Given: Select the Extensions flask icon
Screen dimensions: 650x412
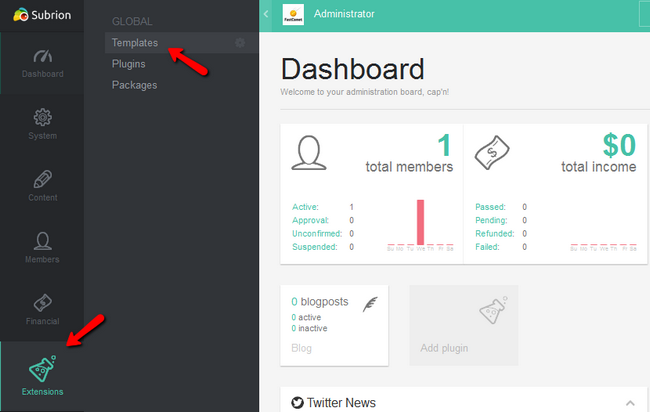Looking at the screenshot, I should pyautogui.click(x=42, y=368).
